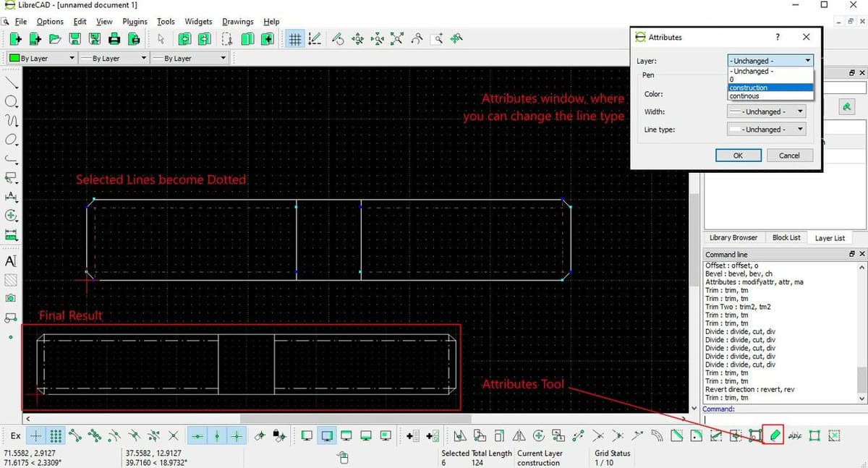Click the green color swatch in pen toolbar
The height and width of the screenshot is (468, 868).
pos(14,58)
